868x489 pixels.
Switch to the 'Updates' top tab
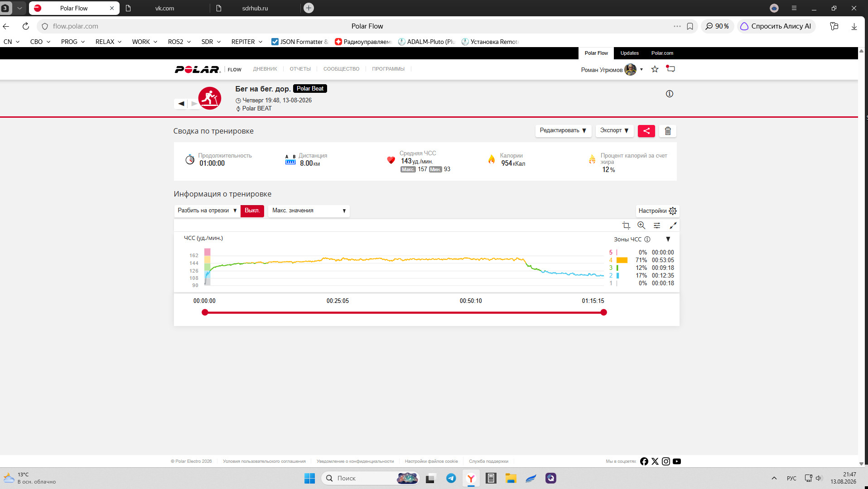tap(630, 53)
